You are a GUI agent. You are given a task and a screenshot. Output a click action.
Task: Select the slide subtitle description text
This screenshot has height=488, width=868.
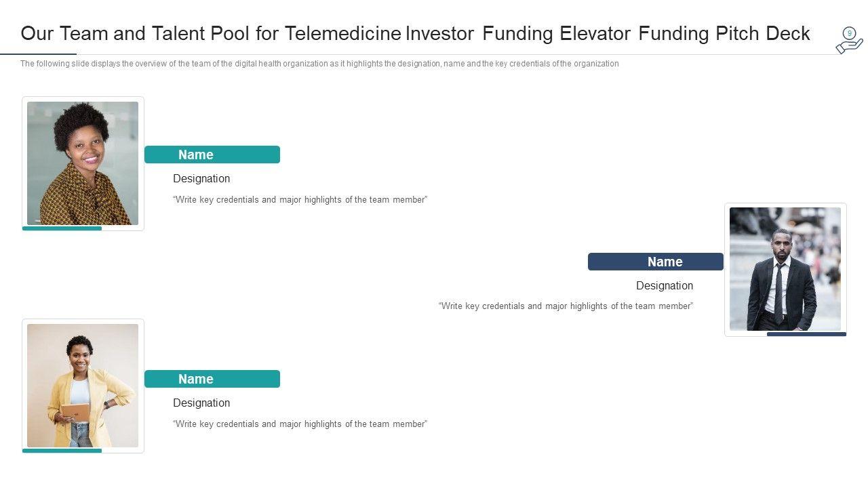(319, 64)
